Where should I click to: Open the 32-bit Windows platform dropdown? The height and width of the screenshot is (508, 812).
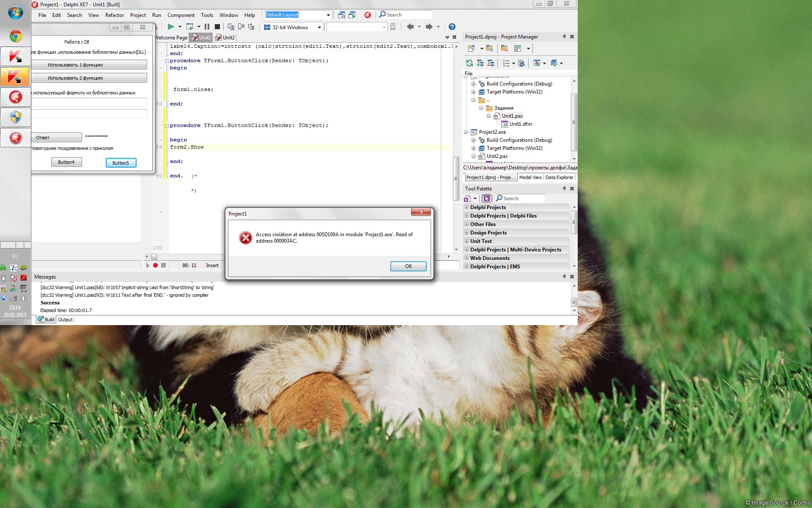click(319, 27)
